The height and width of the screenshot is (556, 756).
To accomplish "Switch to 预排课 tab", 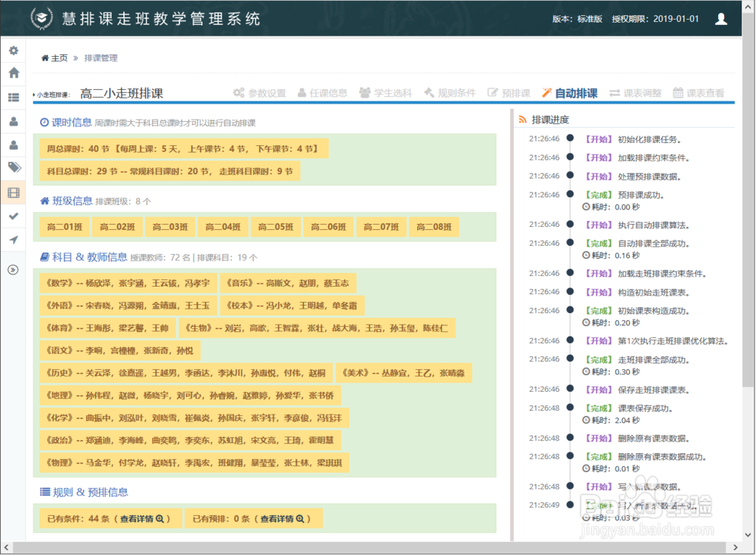I will [509, 93].
